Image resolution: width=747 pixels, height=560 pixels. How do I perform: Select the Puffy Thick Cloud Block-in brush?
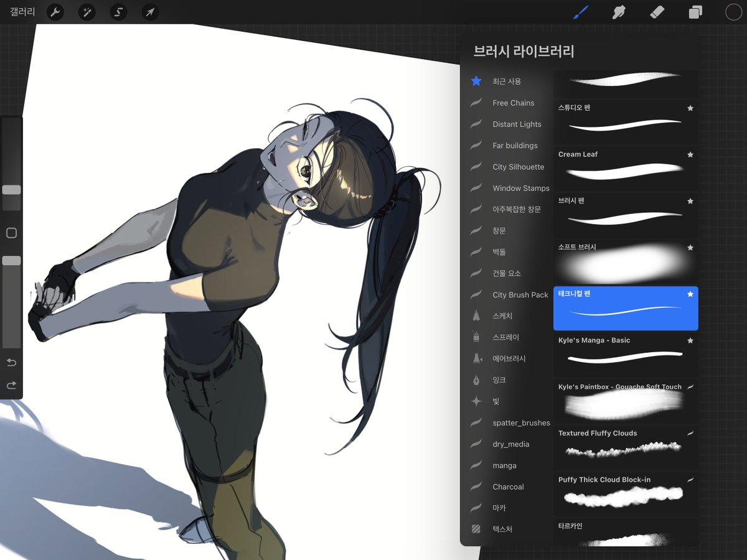click(x=626, y=495)
